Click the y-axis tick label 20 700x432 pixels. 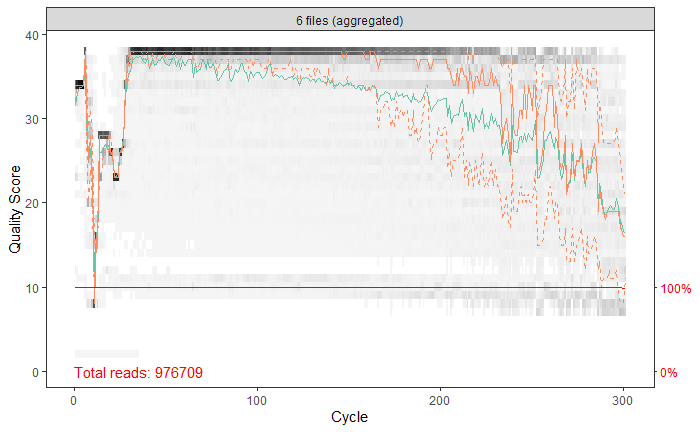(x=32, y=204)
